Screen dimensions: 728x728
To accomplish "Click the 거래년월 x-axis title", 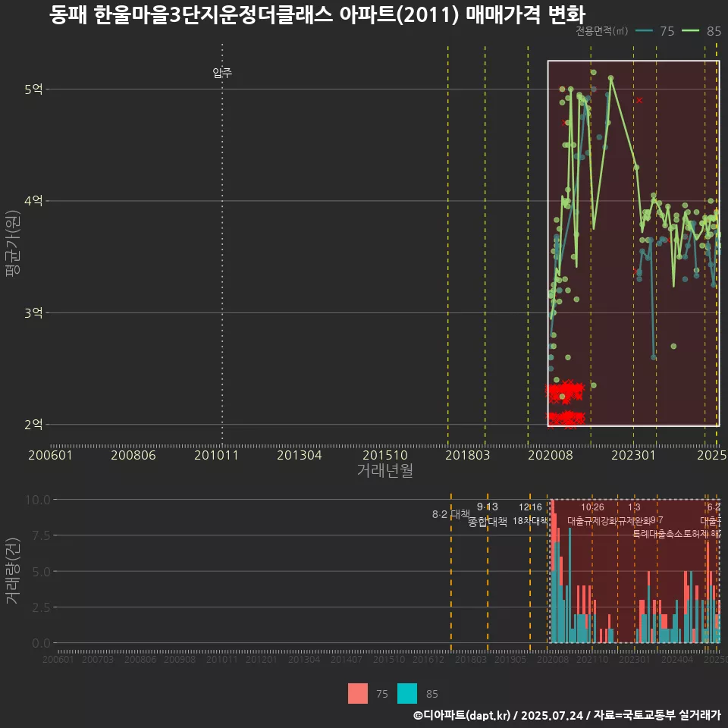I will (x=385, y=470).
